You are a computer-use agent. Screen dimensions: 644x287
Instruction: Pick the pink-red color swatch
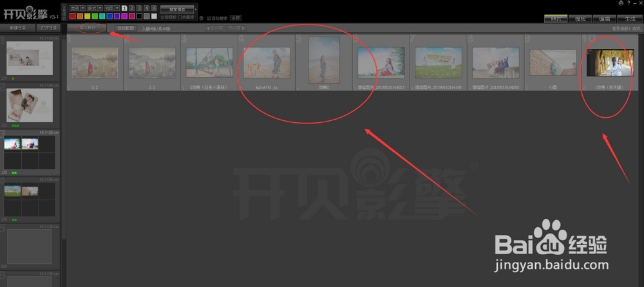pos(132,17)
